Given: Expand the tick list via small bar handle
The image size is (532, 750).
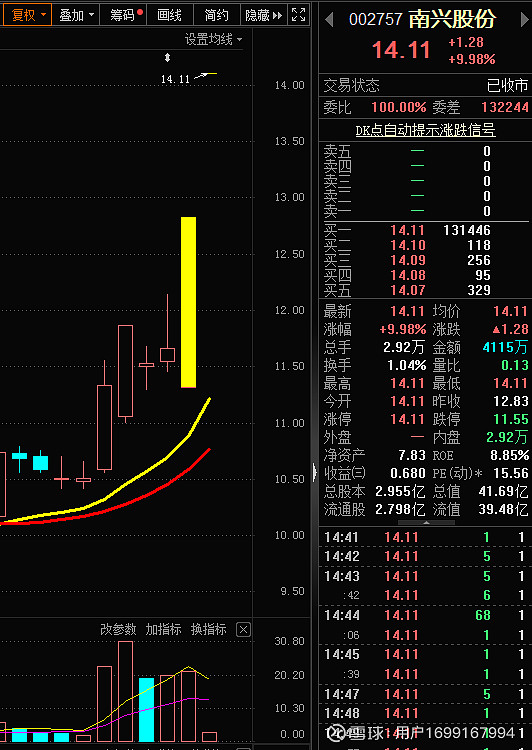Looking at the screenshot, I should point(426,523).
